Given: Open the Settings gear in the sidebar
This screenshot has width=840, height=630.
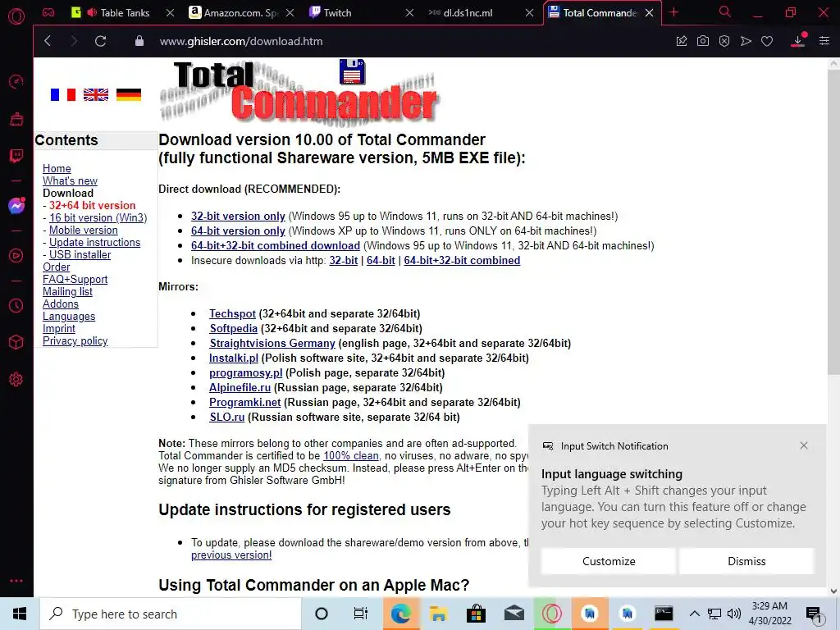Looking at the screenshot, I should click(16, 379).
